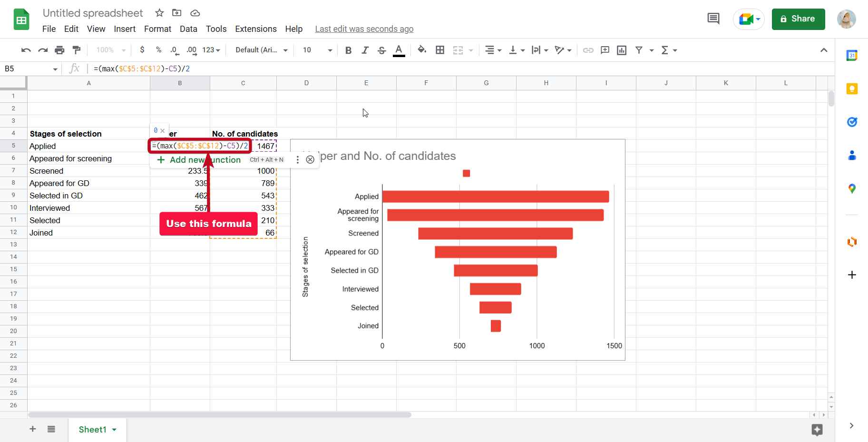Open the File menu

coord(49,29)
